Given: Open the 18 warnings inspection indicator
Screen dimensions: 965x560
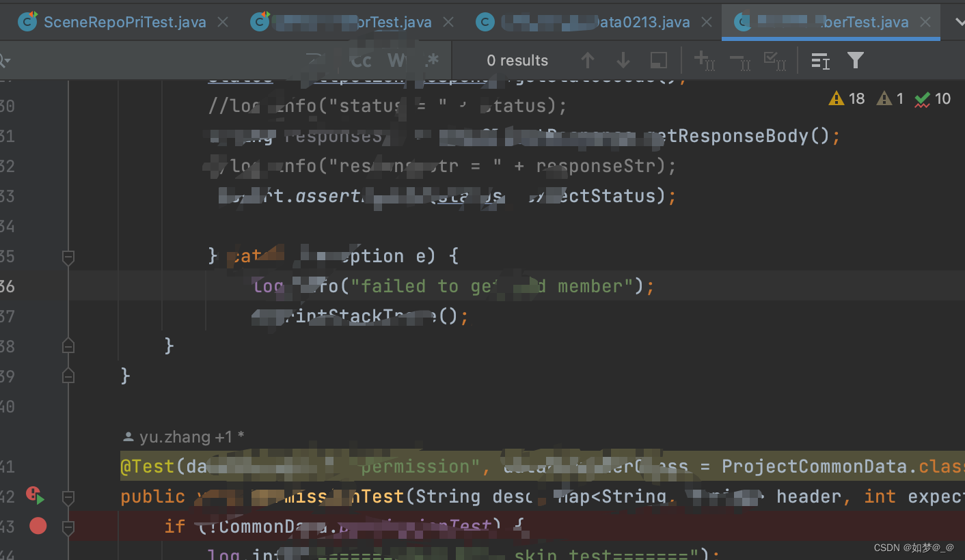Looking at the screenshot, I should click(x=847, y=99).
